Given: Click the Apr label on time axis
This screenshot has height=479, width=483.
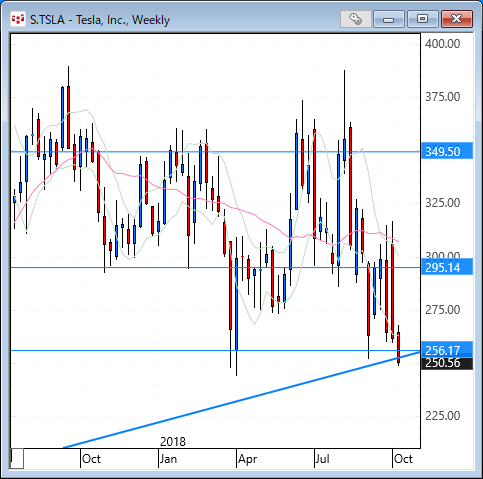Looking at the screenshot, I should 247,459.
